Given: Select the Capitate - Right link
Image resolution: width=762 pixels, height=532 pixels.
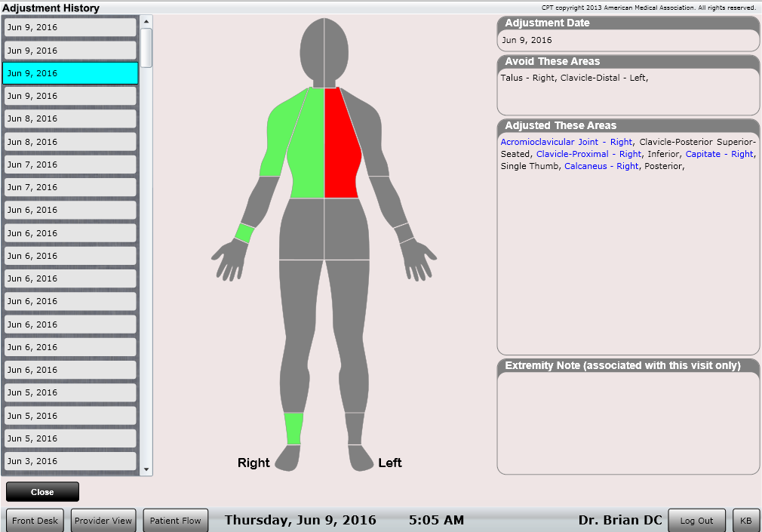Looking at the screenshot, I should [717, 154].
